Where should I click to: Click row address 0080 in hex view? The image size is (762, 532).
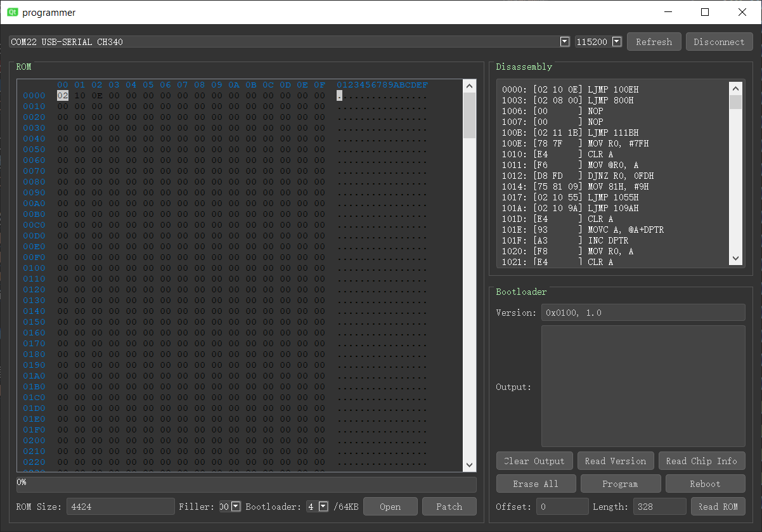tap(34, 182)
